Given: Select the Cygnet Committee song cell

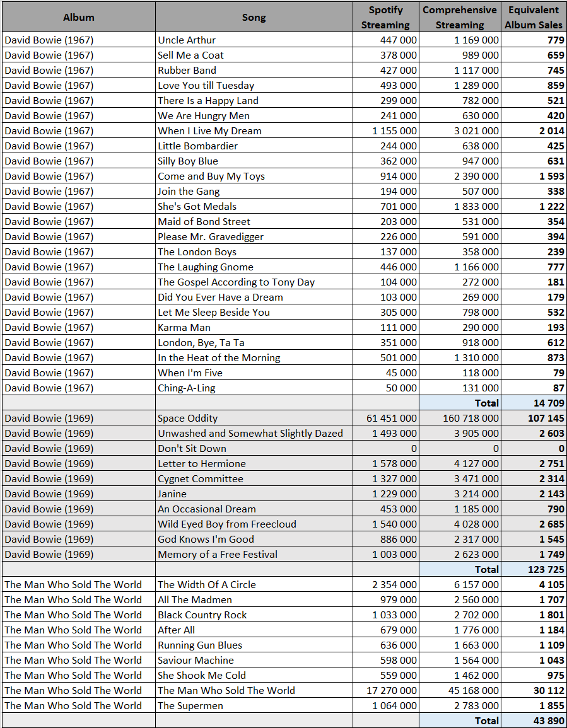Looking at the screenshot, I should click(254, 478).
